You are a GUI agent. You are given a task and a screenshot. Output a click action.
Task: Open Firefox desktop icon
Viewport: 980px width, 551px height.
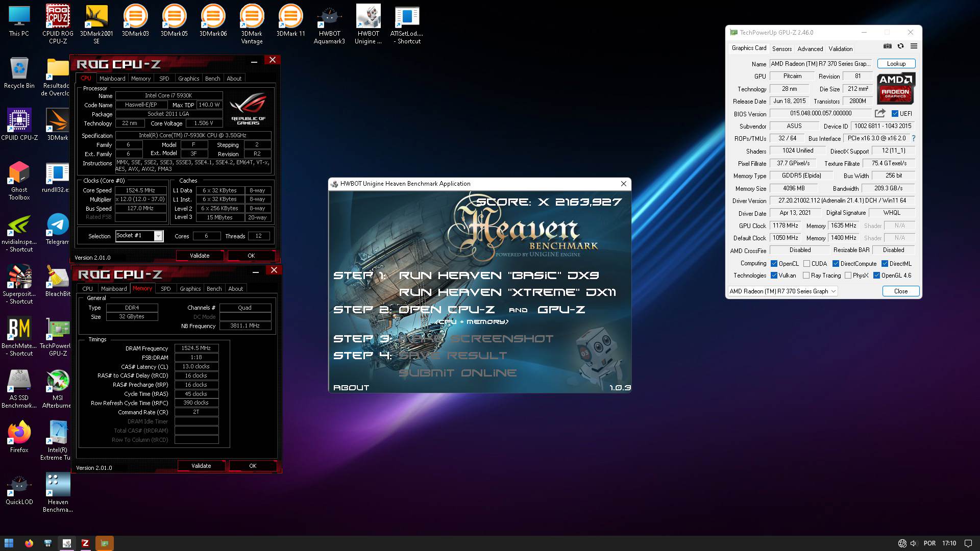tap(19, 437)
